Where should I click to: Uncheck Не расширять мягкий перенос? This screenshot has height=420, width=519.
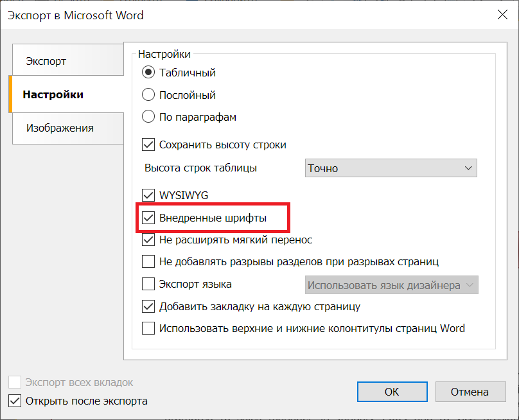[x=148, y=240]
